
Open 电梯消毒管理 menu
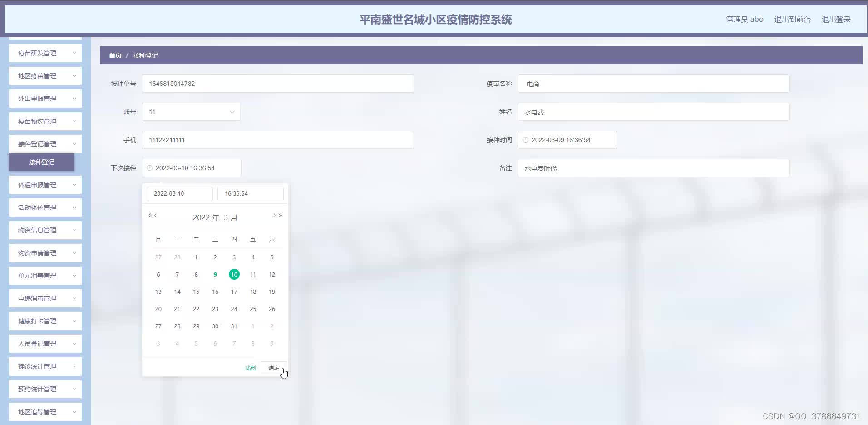click(45, 298)
